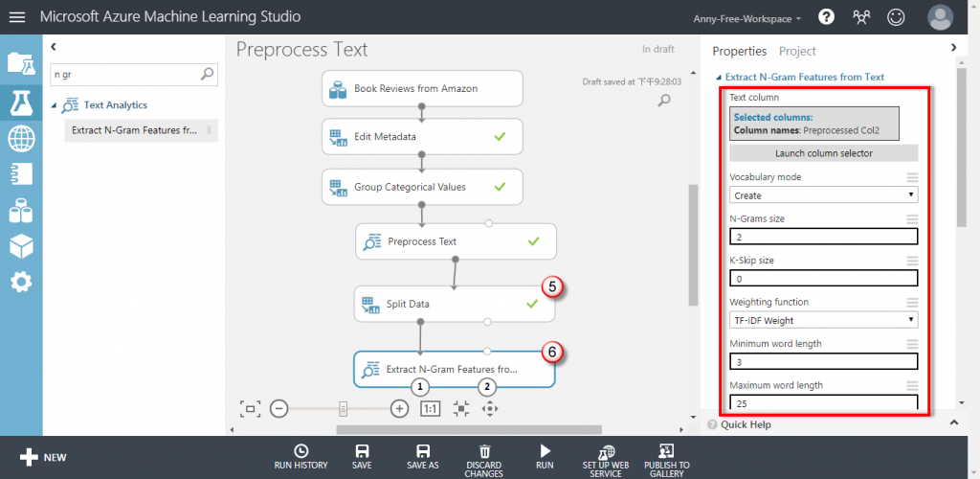
Task: Switch to the Project tab
Action: tap(797, 52)
